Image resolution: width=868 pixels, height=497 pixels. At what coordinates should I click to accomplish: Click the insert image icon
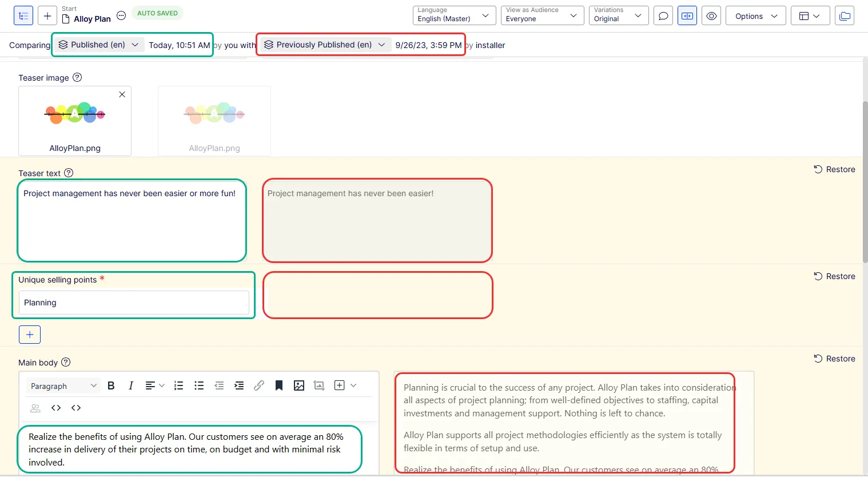[299, 385]
